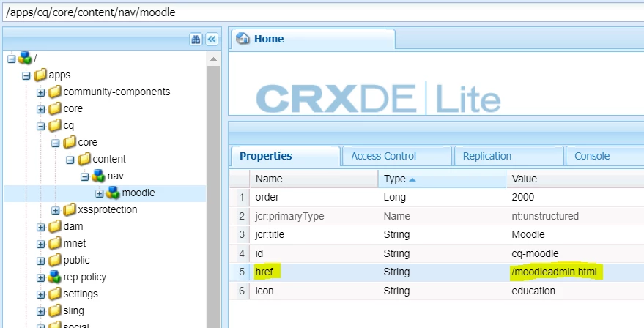
Task: Sort by the Type column header
Action: coord(442,179)
